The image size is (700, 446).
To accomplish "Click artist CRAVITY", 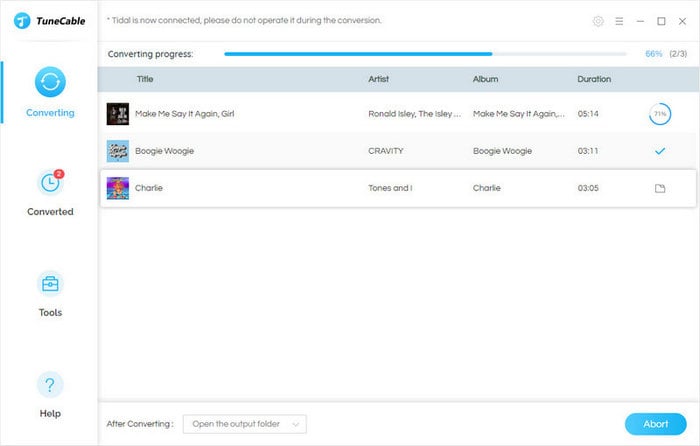I will click(x=386, y=151).
